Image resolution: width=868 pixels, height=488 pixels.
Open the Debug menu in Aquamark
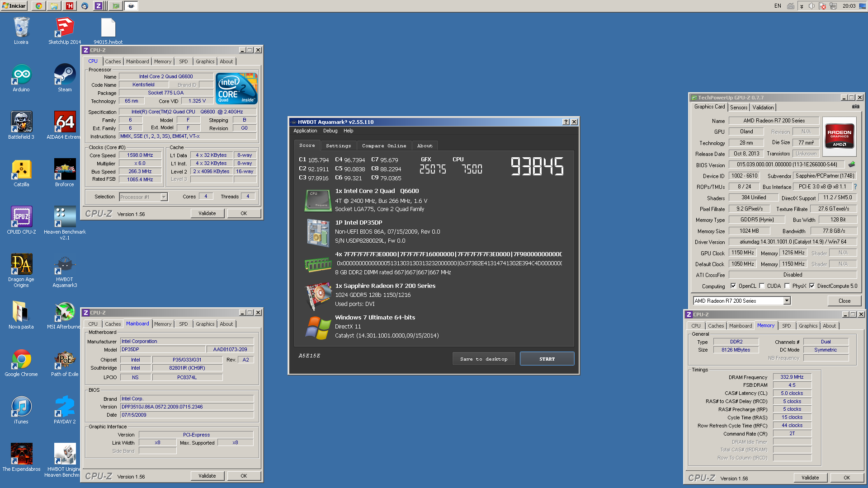[330, 131]
